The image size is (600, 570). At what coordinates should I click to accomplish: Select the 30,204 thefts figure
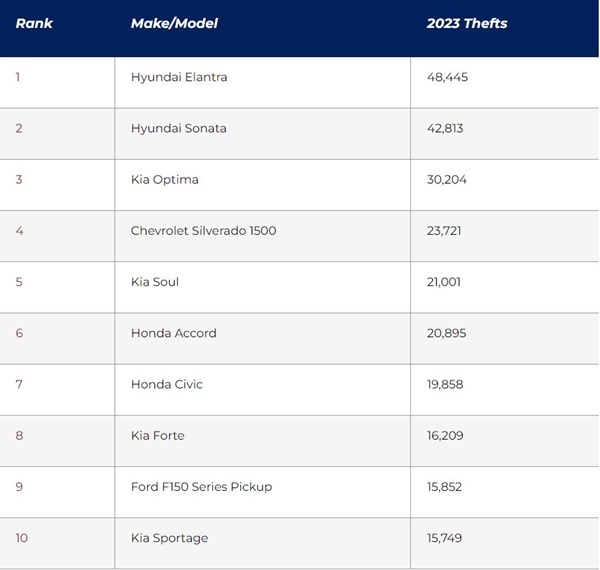pyautogui.click(x=447, y=180)
